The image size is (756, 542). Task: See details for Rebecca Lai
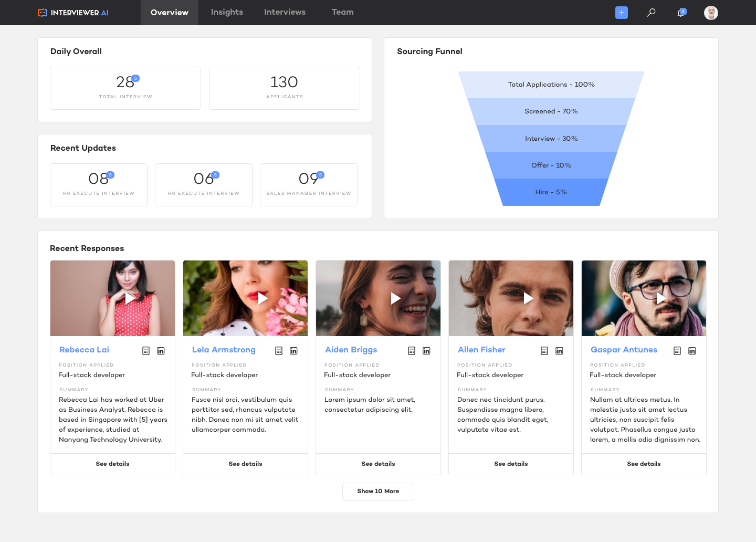point(112,464)
